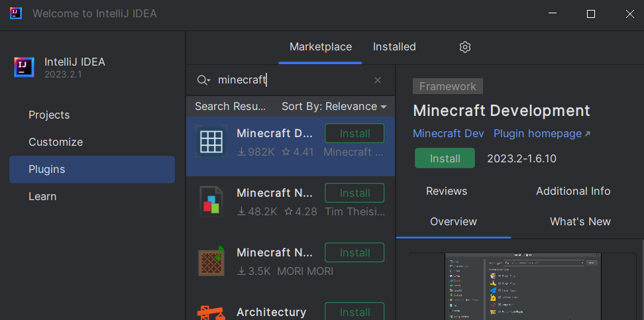
Task: Minimize the IntelliJ welcome window
Action: [x=553, y=13]
